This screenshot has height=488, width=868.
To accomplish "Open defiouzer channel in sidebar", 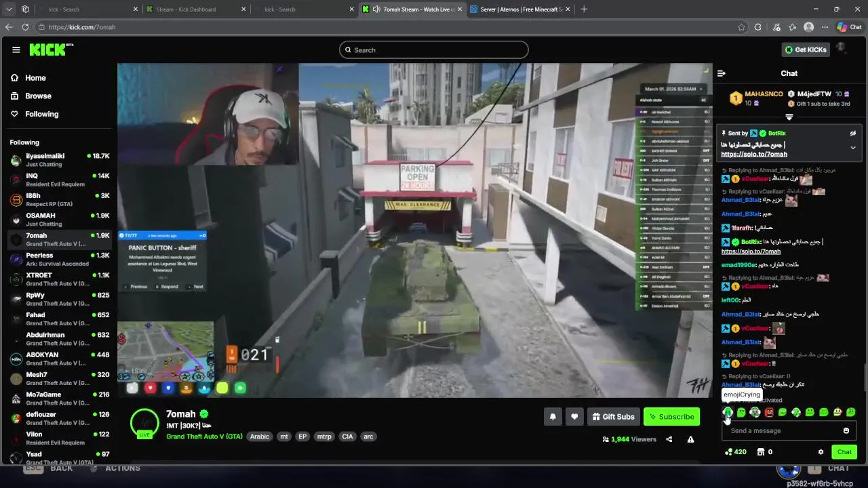I will 60,418.
